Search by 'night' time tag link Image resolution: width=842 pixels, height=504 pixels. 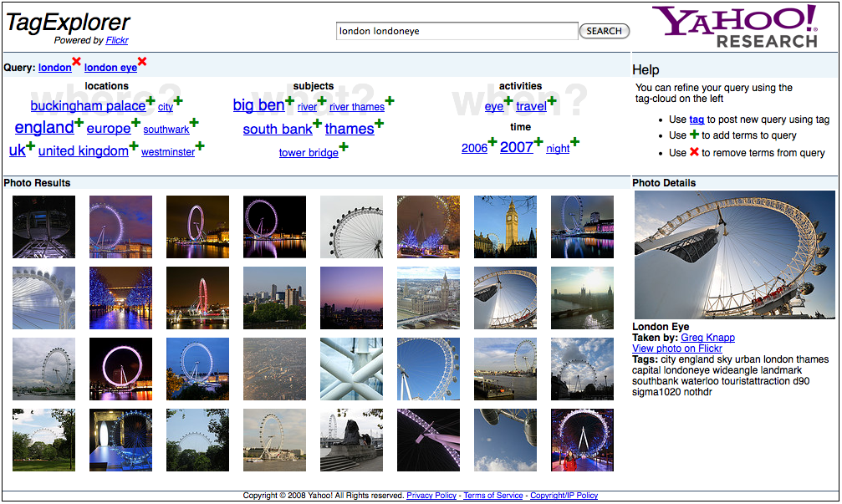click(558, 149)
